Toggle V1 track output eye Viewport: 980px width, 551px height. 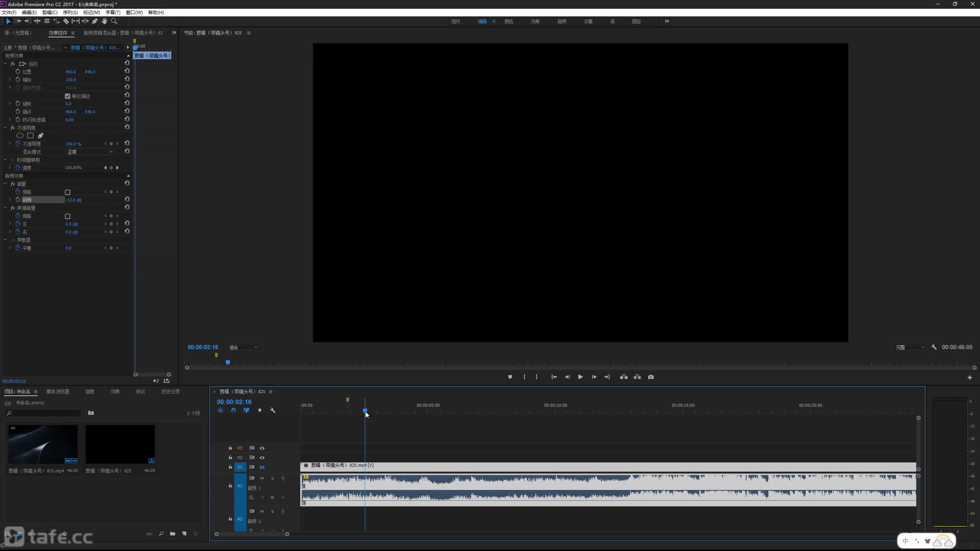(262, 467)
